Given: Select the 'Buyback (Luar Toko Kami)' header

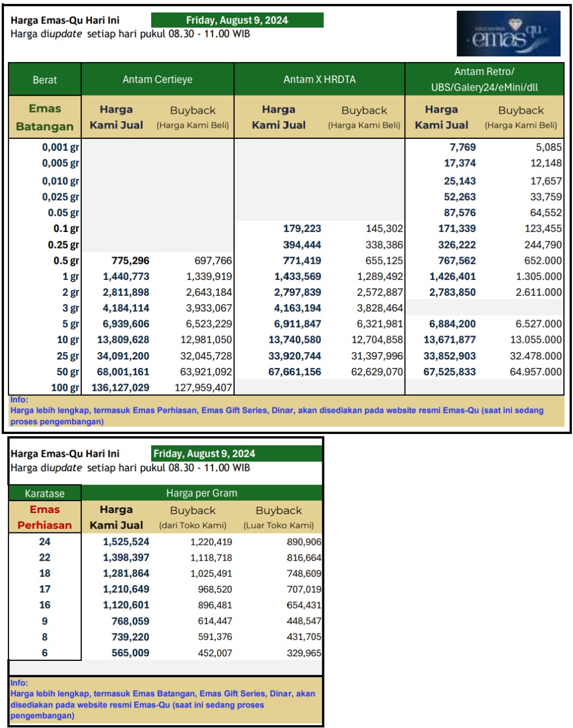Looking at the screenshot, I should (279, 517).
